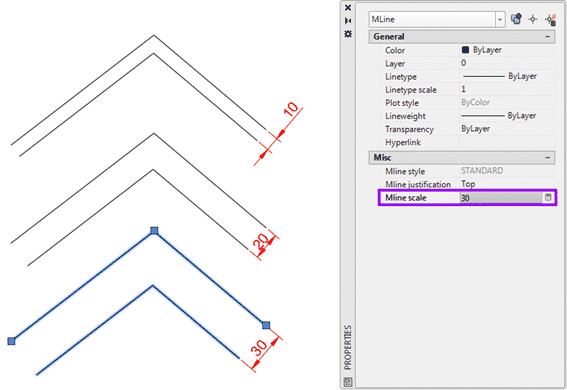The width and height of the screenshot is (567, 390).
Task: Collapse the General section
Action: [x=547, y=37]
